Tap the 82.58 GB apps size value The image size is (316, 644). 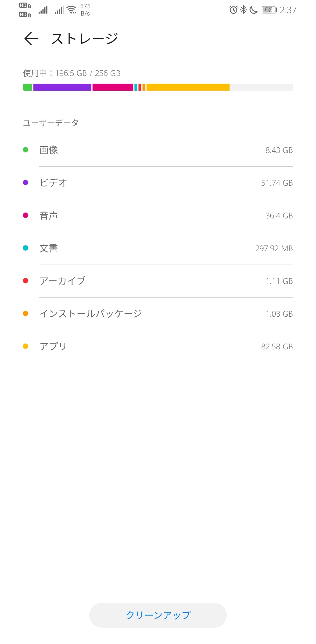point(277,347)
